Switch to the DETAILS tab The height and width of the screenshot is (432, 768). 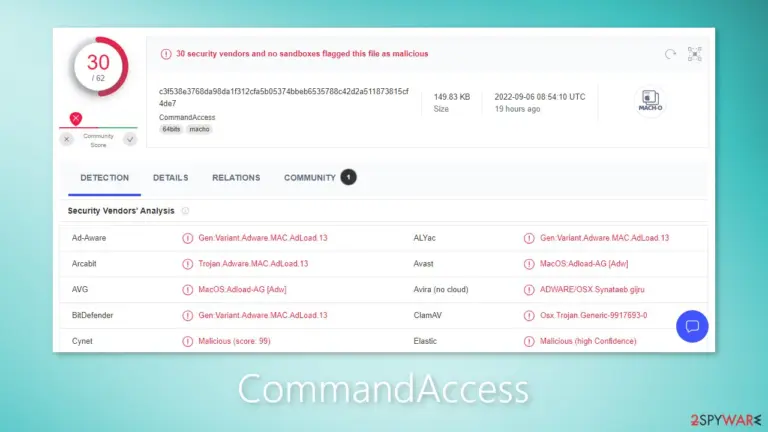click(170, 178)
